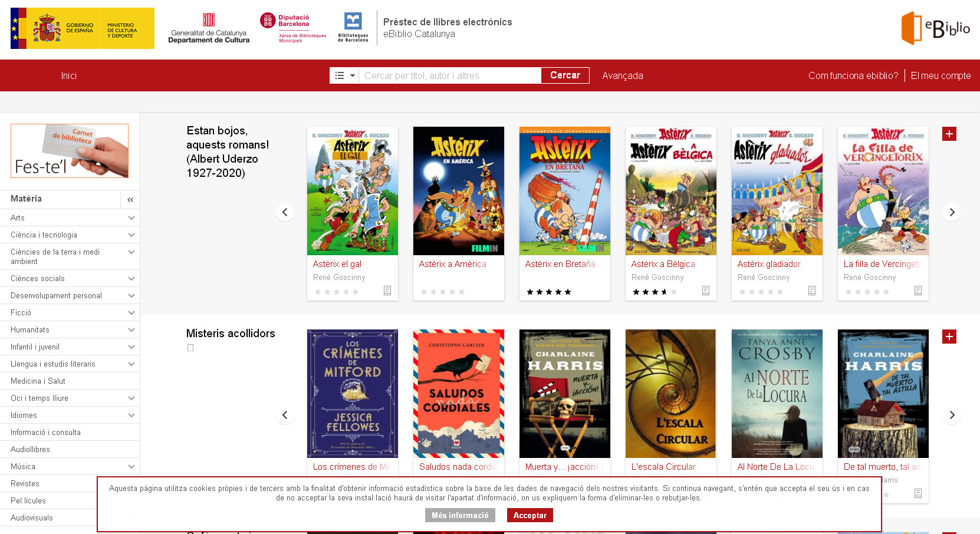Viewport: 980px width, 534px height.
Task: Click the Biblioteques de Barcelona logo
Action: click(353, 28)
